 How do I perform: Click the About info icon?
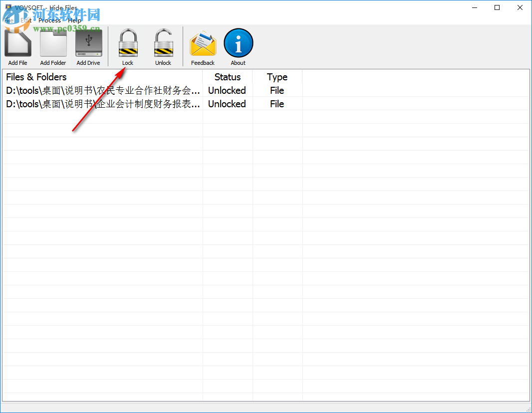click(x=238, y=43)
